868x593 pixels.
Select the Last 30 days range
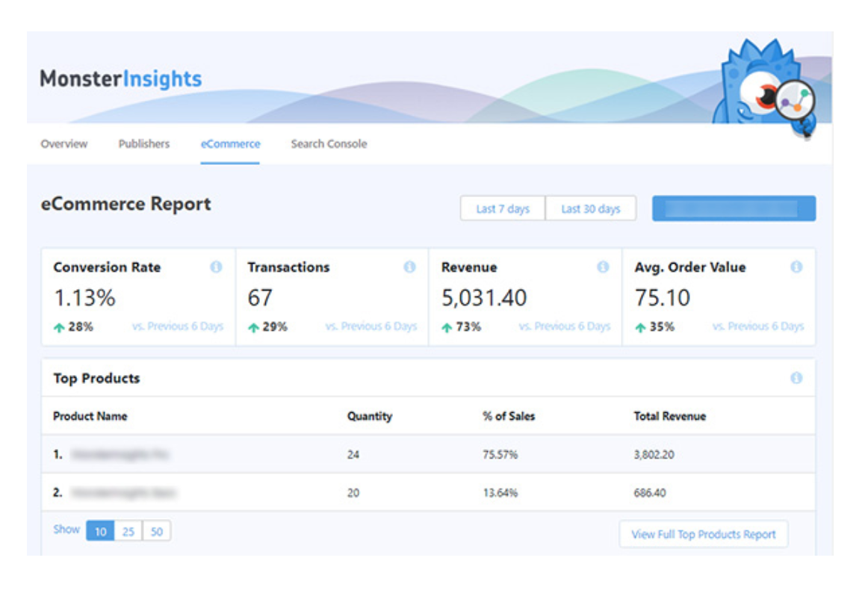(x=591, y=209)
